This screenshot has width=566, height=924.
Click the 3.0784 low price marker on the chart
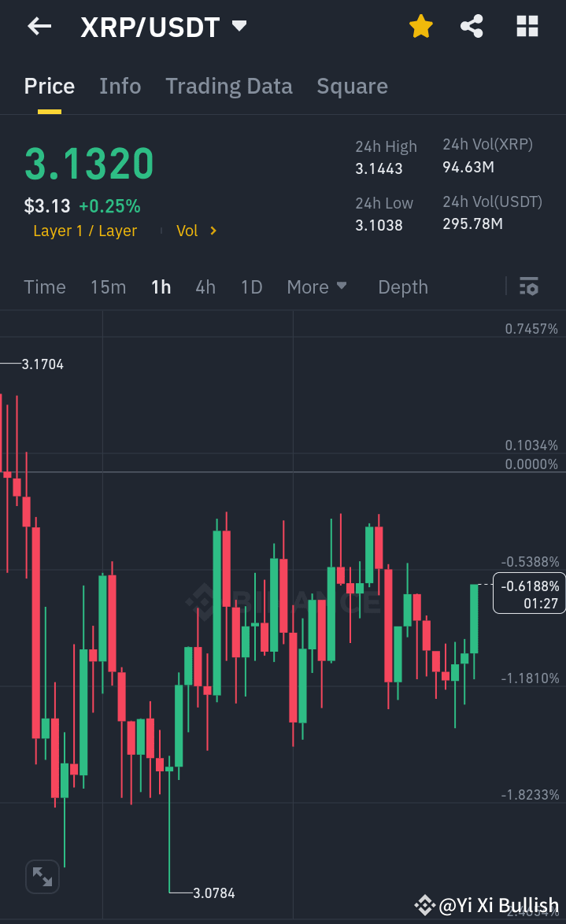coord(213,893)
